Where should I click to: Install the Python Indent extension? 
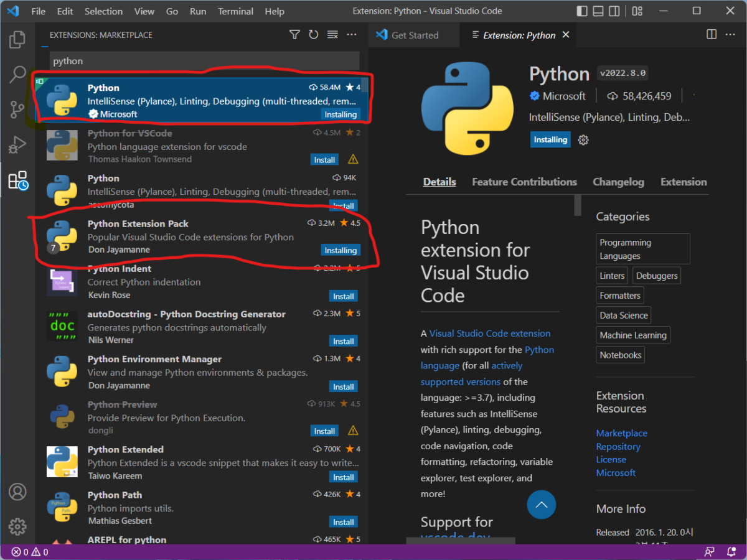pyautogui.click(x=343, y=296)
